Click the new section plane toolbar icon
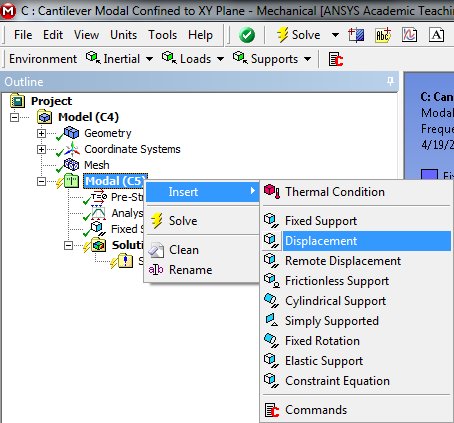Image resolution: width=454 pixels, height=423 pixels. (x=356, y=35)
